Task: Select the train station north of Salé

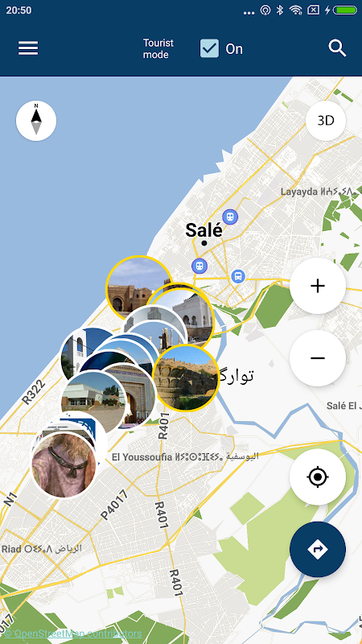Action: point(230,217)
